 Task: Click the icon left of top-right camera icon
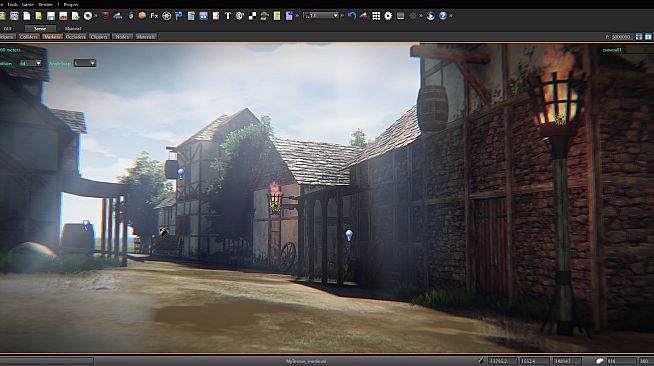[639, 37]
